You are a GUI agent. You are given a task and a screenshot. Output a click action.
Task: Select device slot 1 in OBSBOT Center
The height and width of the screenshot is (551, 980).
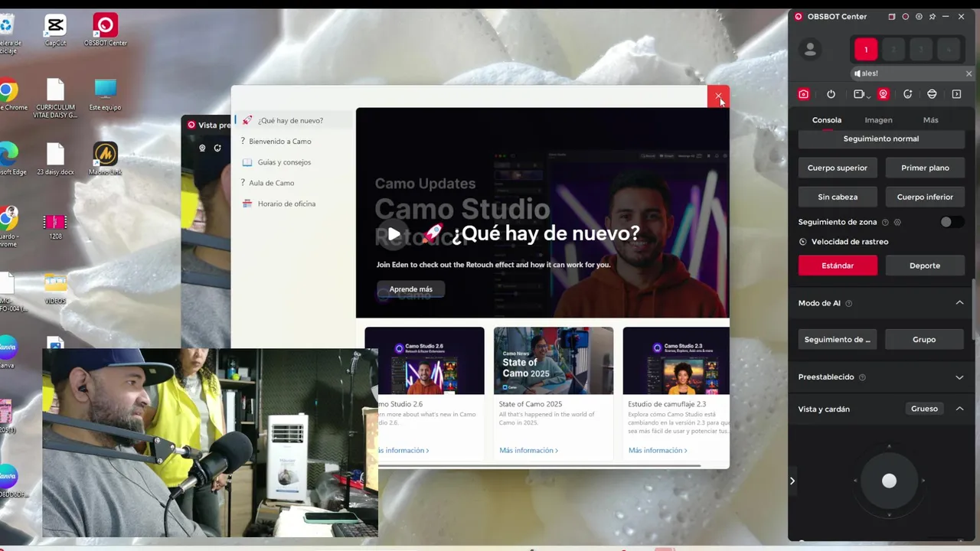866,50
